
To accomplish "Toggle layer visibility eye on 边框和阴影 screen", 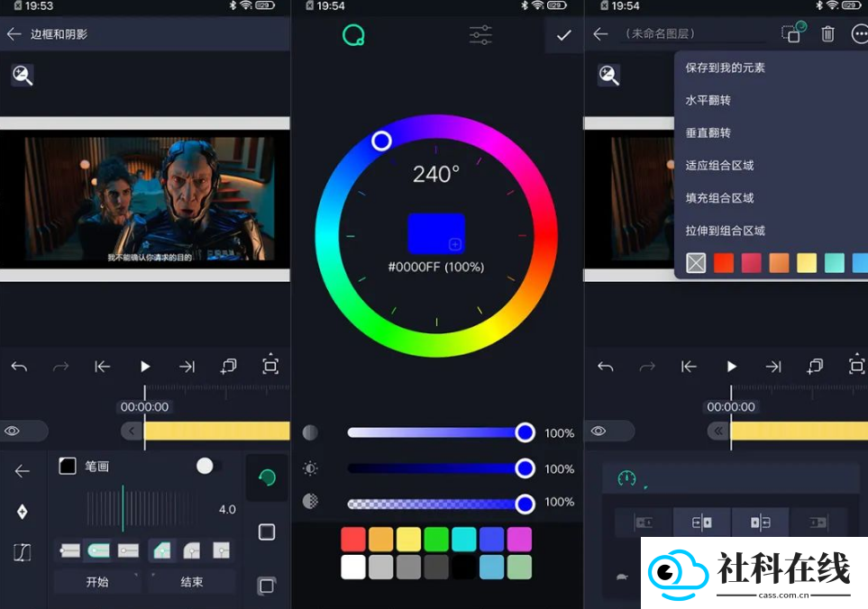I will (x=13, y=431).
